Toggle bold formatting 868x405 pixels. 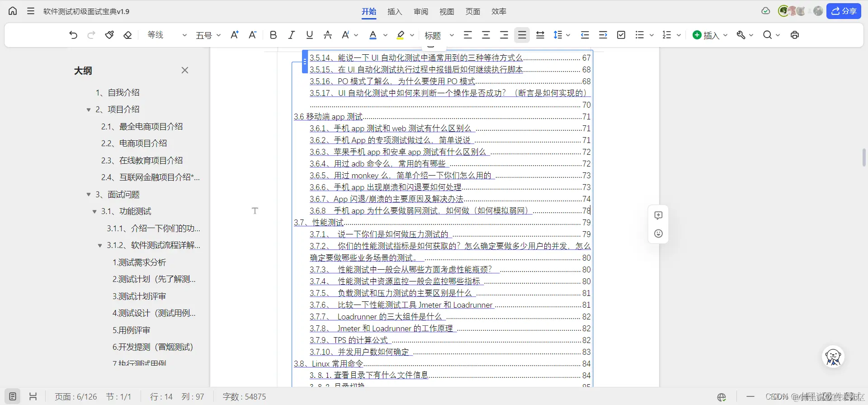[x=273, y=35]
